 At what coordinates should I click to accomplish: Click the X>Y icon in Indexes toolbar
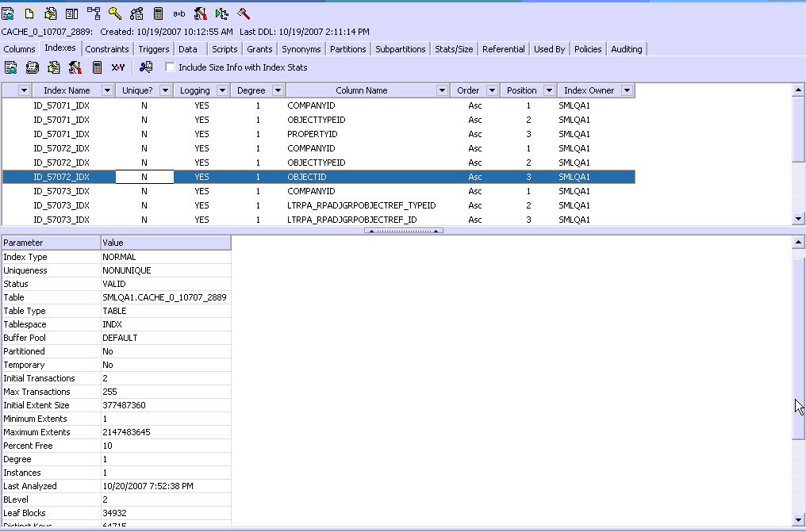click(x=118, y=67)
